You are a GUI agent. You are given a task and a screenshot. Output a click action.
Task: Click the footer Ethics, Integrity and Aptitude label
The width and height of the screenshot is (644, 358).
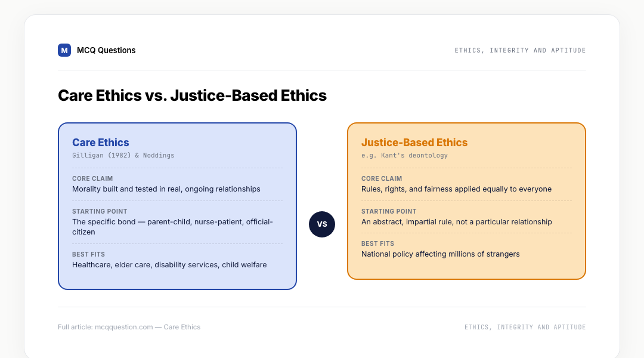(525, 327)
